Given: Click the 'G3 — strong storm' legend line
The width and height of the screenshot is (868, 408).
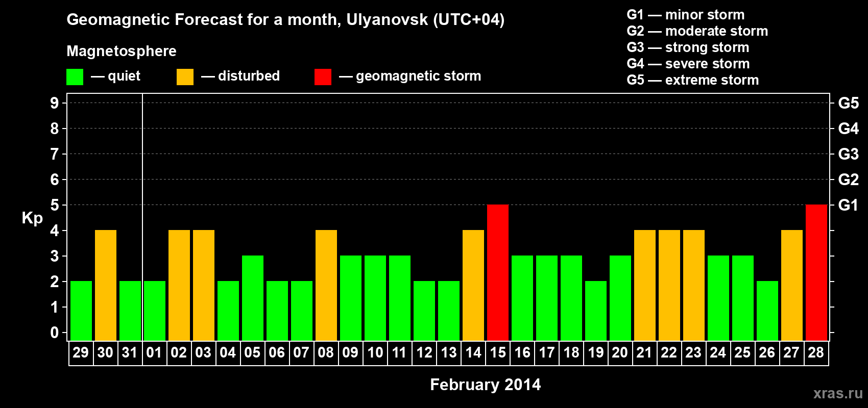Looking at the screenshot, I should [688, 47].
